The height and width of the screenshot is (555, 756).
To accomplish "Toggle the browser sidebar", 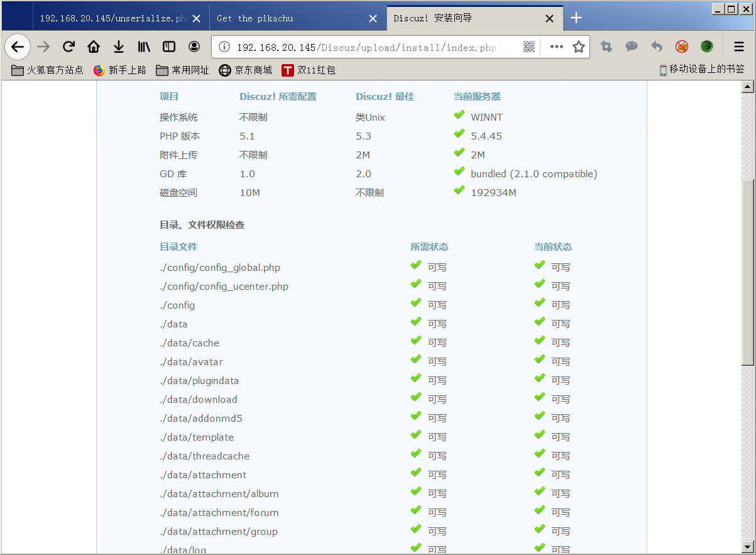I will coord(168,47).
